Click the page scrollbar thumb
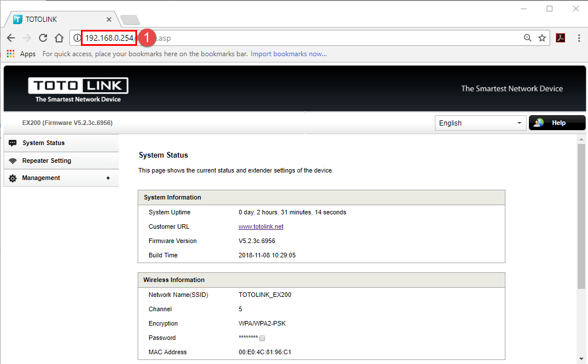This screenshot has width=588, height=364. [581, 216]
